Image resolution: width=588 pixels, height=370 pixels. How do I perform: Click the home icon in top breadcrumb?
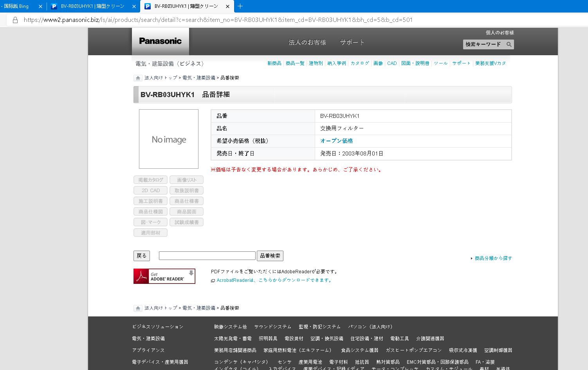coord(138,78)
